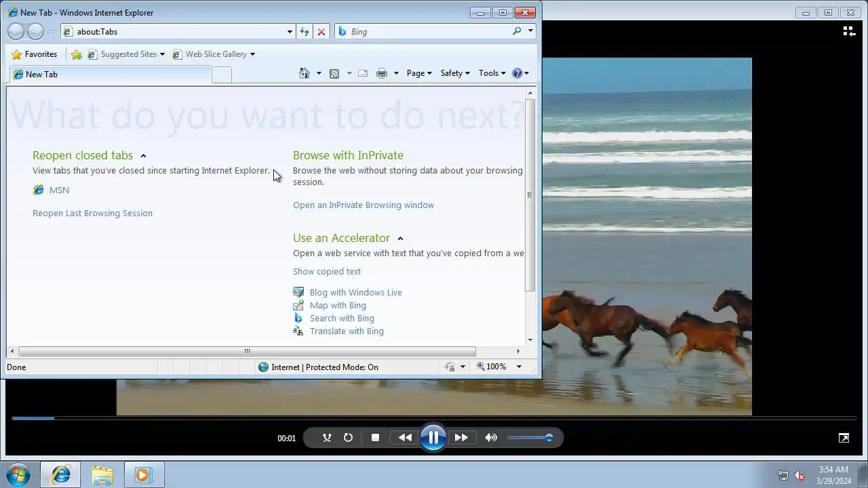Pause the video in Media Player

coord(433,438)
